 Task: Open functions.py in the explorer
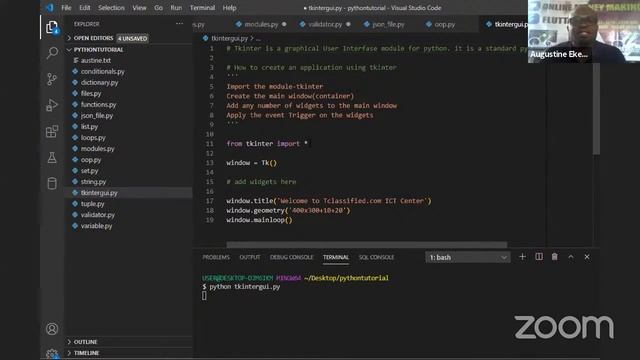pos(129,104)
